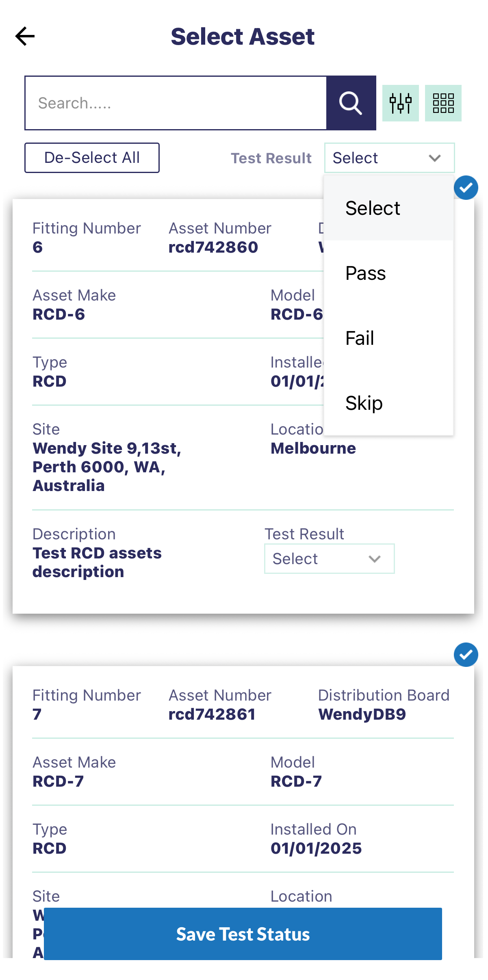488x980 pixels.
Task: Click chevron in RCD-6 card Test Result dropdown
Action: click(x=375, y=559)
